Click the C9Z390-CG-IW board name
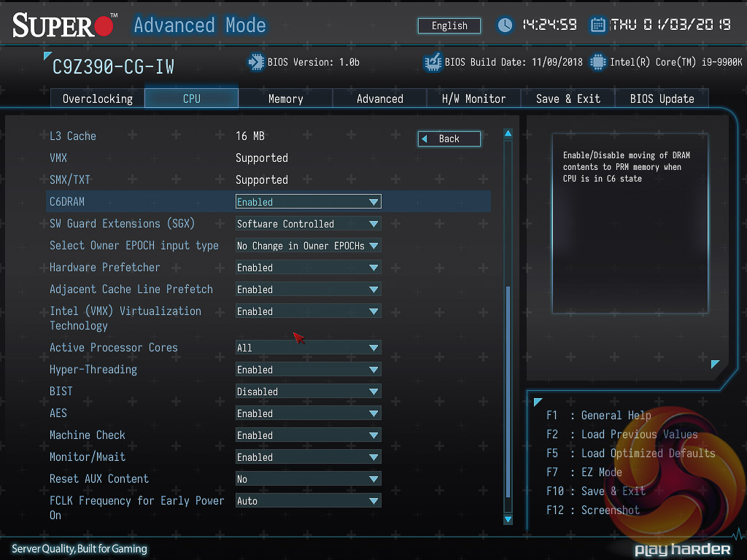 pos(113,67)
